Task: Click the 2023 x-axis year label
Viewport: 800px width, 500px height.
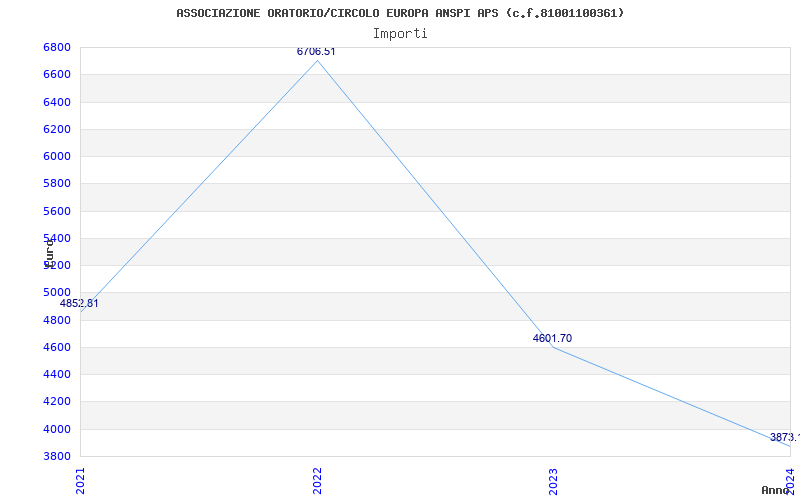Action: click(554, 481)
